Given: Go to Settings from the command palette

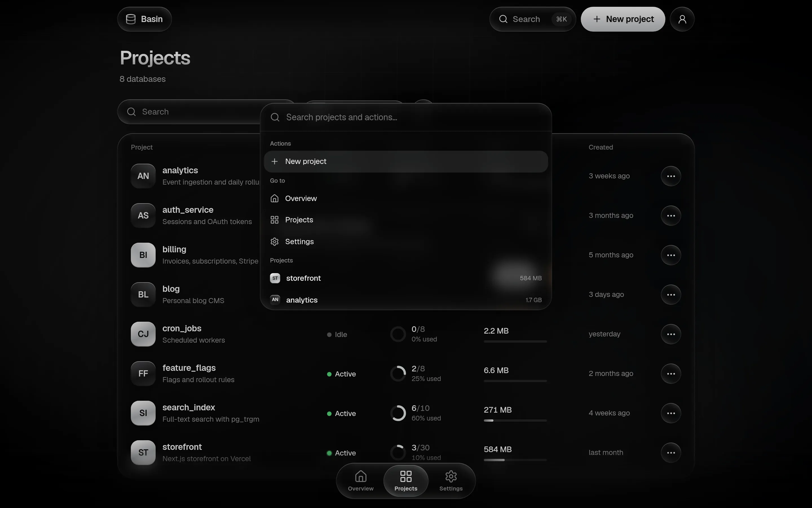Looking at the screenshot, I should [x=406, y=242].
